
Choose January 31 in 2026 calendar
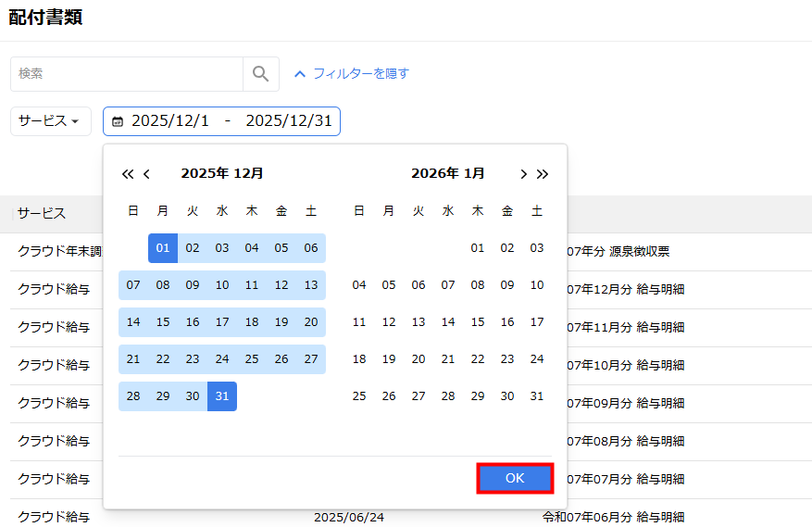click(537, 396)
